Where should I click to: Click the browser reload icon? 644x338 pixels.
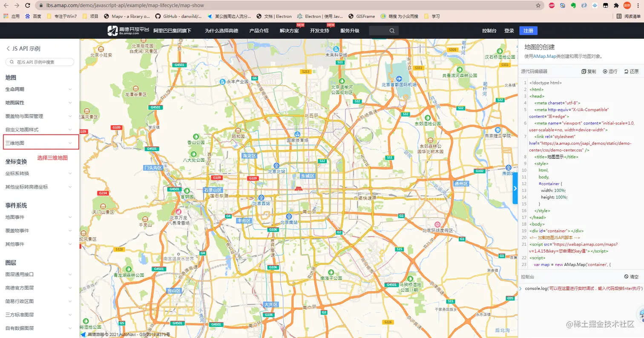(x=27, y=6)
